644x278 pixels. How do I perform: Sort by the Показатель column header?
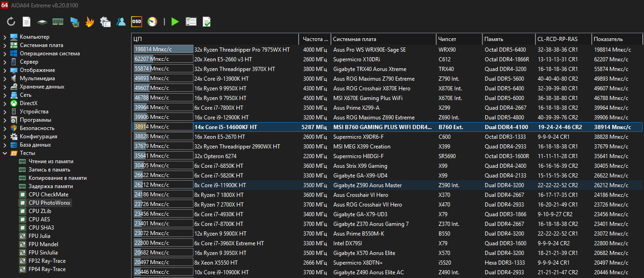point(617,39)
